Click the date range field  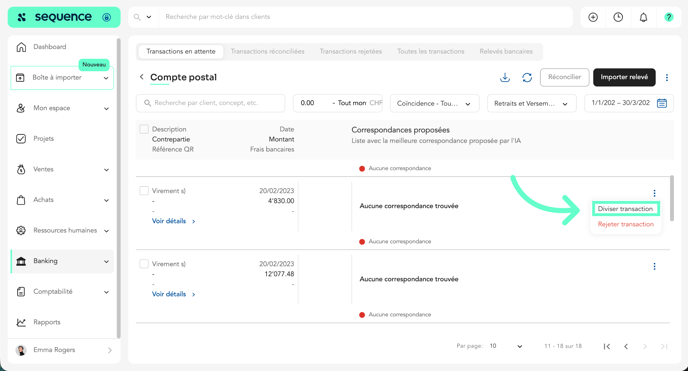[629, 103]
